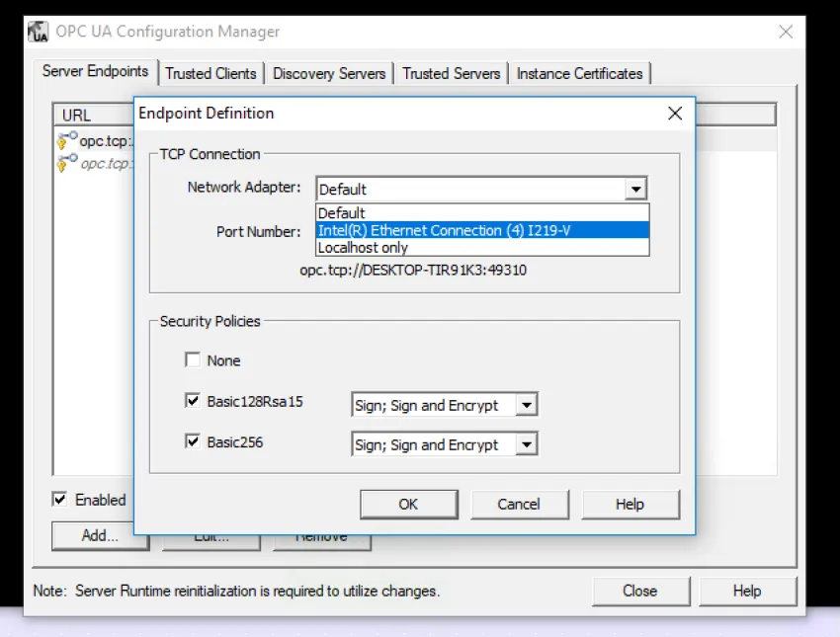Click the second italic opc.tcp endpoint key icon

coord(67,163)
